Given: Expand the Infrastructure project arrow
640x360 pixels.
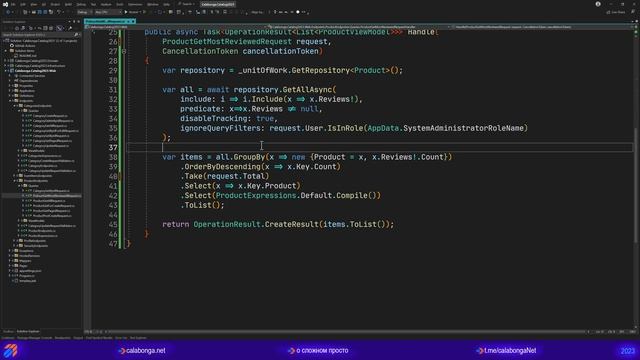Looking at the screenshot, I should 6,66.
